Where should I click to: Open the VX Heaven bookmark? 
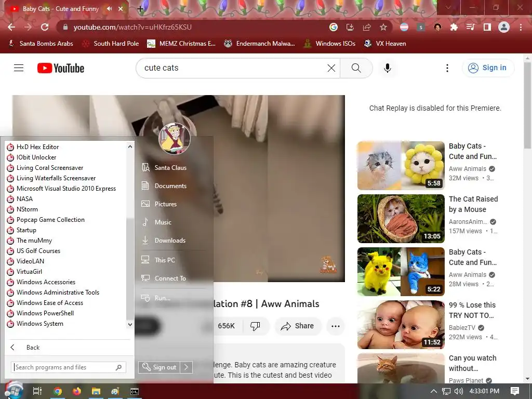(x=385, y=44)
